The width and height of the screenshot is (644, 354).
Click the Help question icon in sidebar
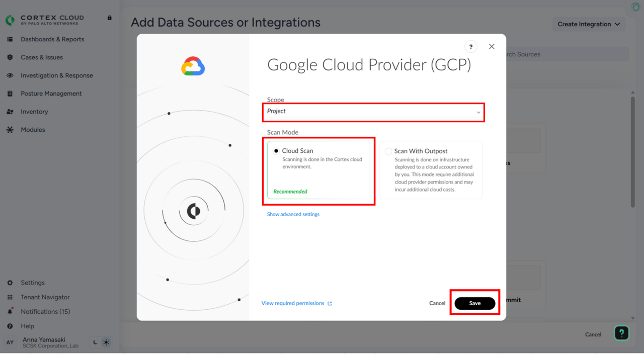(10, 326)
